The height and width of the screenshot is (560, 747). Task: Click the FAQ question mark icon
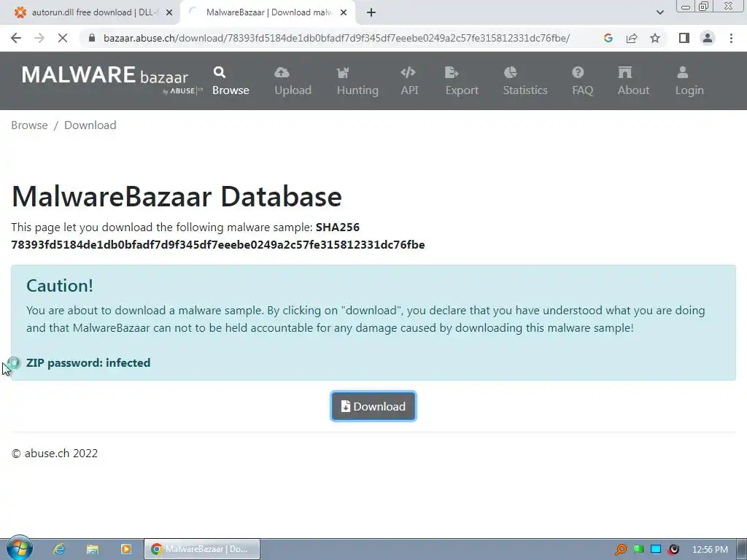pos(578,72)
